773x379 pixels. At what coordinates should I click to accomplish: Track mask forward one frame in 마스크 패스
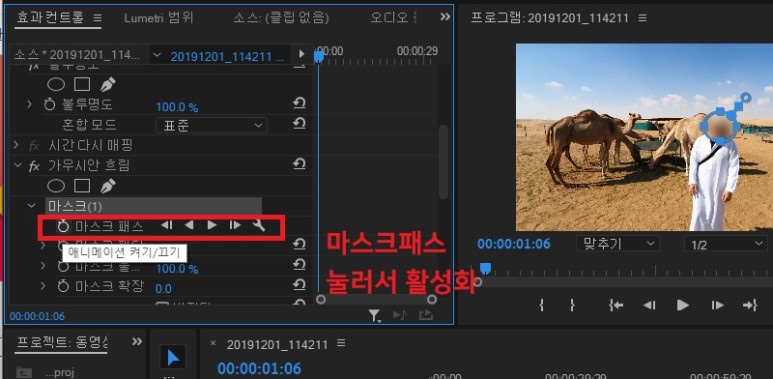tap(235, 226)
